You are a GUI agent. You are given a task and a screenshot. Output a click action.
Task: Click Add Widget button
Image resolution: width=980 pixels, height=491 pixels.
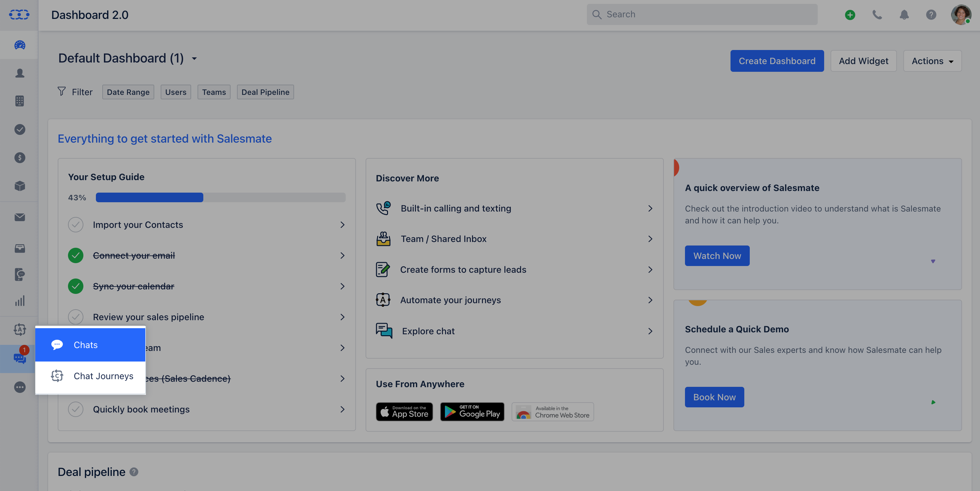pos(863,61)
